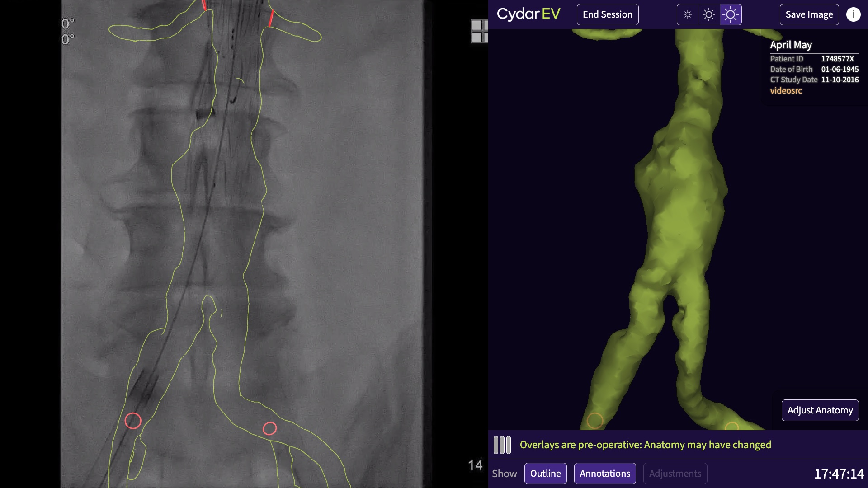Select the medium brightness display setting
The width and height of the screenshot is (868, 488).
point(709,14)
